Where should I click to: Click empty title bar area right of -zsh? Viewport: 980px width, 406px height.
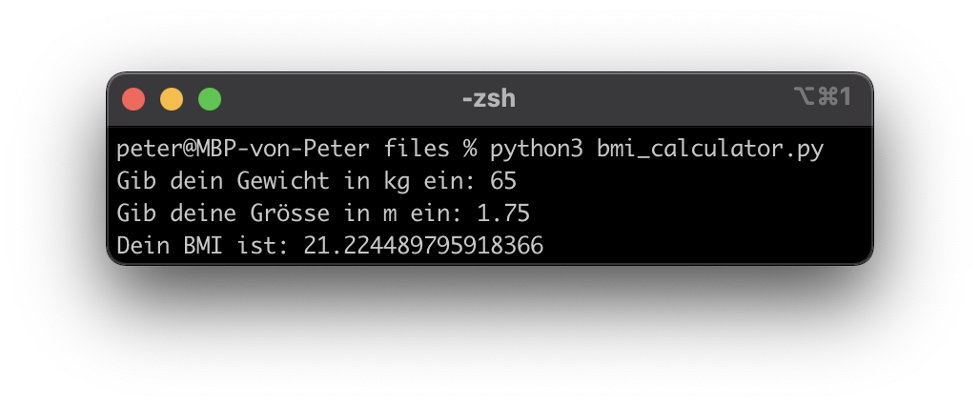(648, 98)
